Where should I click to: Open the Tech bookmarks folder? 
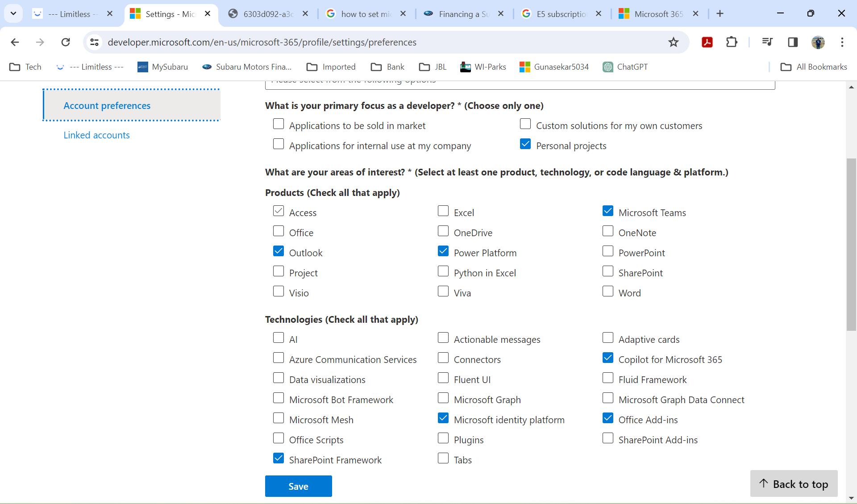click(25, 67)
